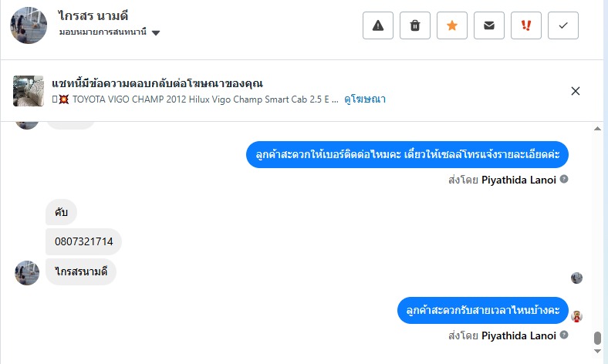
Task: Mark conversation as unread envelope icon
Action: point(489,25)
